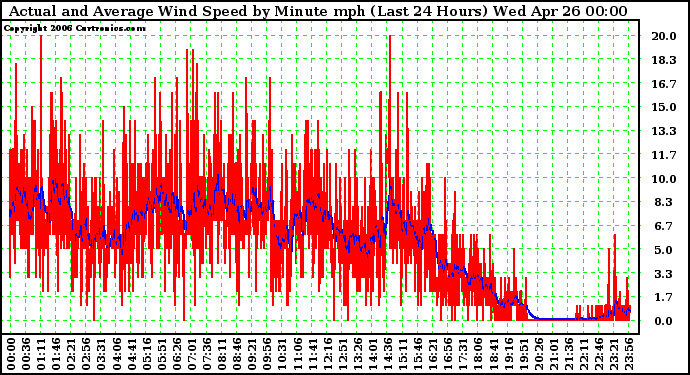This screenshot has height=375, width=690.
Task: Click the 15:46 time label
Action: pos(417,354)
